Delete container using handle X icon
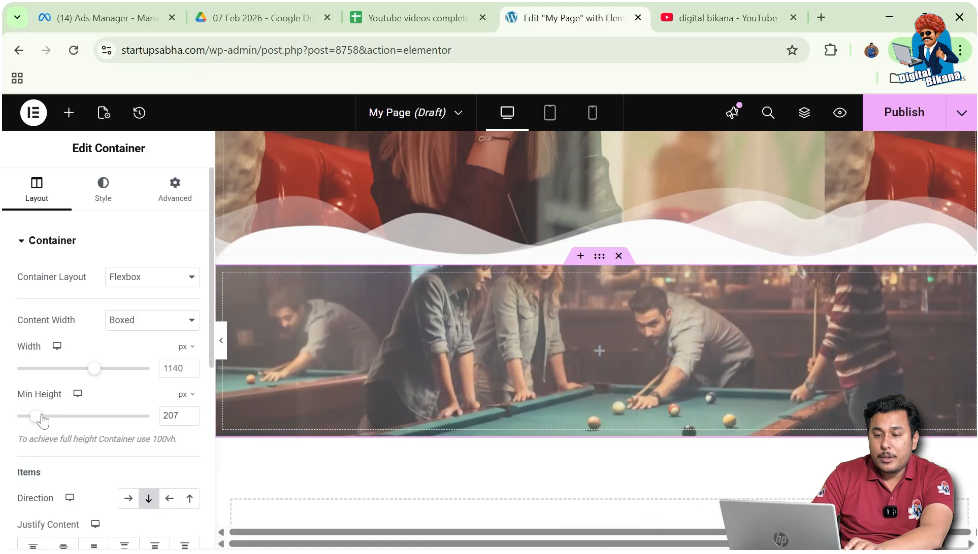This screenshot has width=978, height=554. 618,256
